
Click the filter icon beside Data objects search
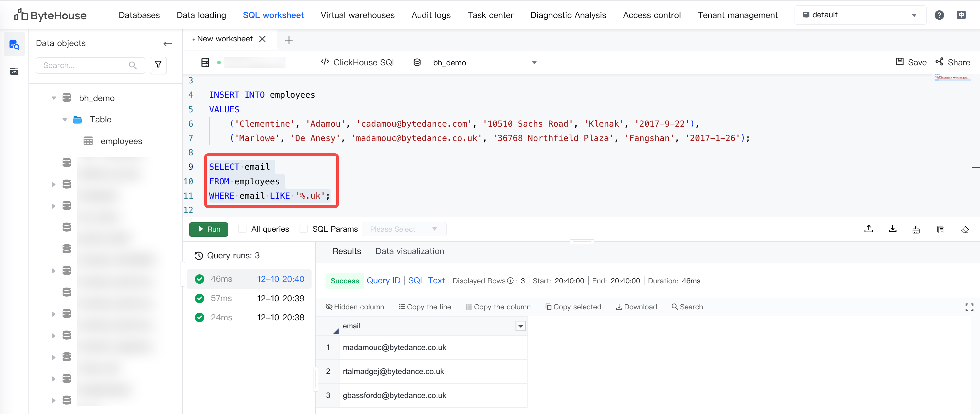(x=158, y=65)
